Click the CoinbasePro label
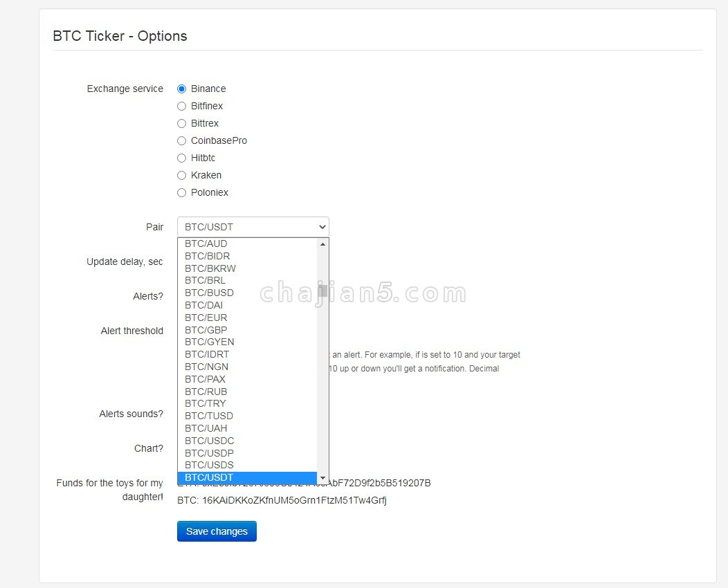The height and width of the screenshot is (588, 728). [219, 140]
